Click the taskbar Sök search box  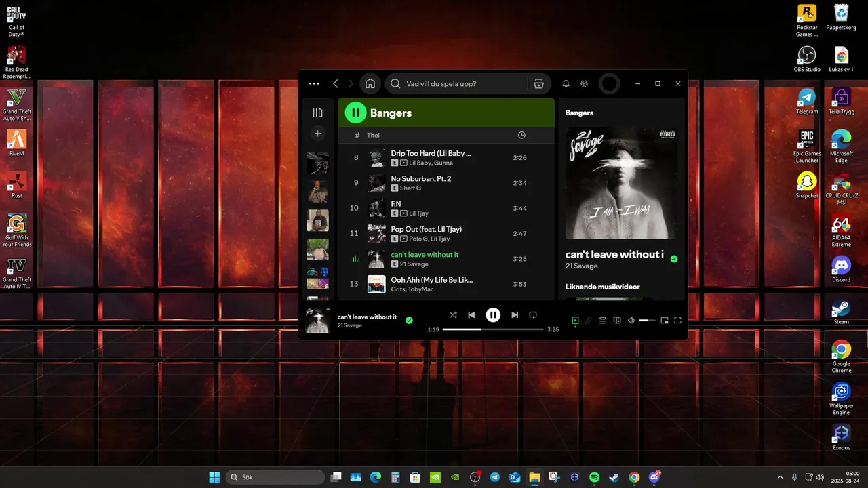pos(274,477)
